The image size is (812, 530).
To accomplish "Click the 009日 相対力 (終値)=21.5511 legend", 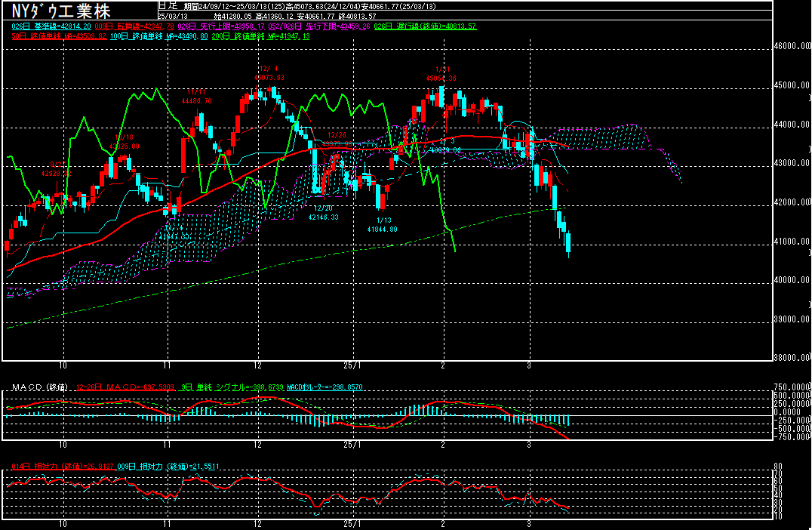I will click(168, 467).
